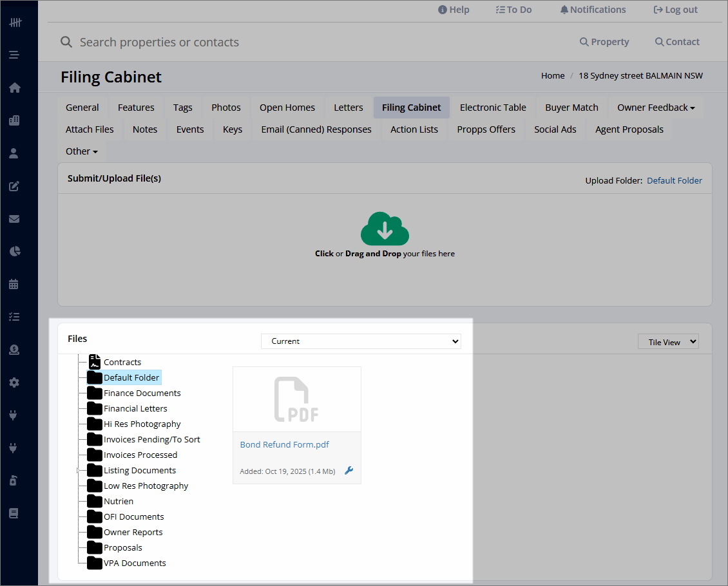
Task: Open the Keys tab
Action: 233,129
